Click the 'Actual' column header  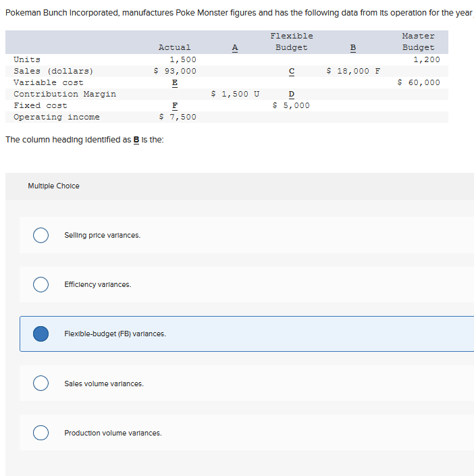coord(175,47)
